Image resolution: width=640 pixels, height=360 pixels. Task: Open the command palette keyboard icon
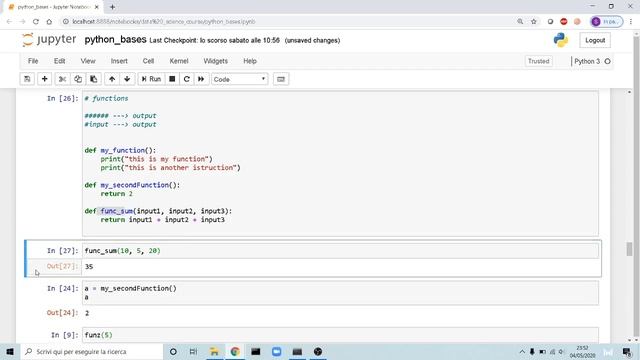point(281,79)
